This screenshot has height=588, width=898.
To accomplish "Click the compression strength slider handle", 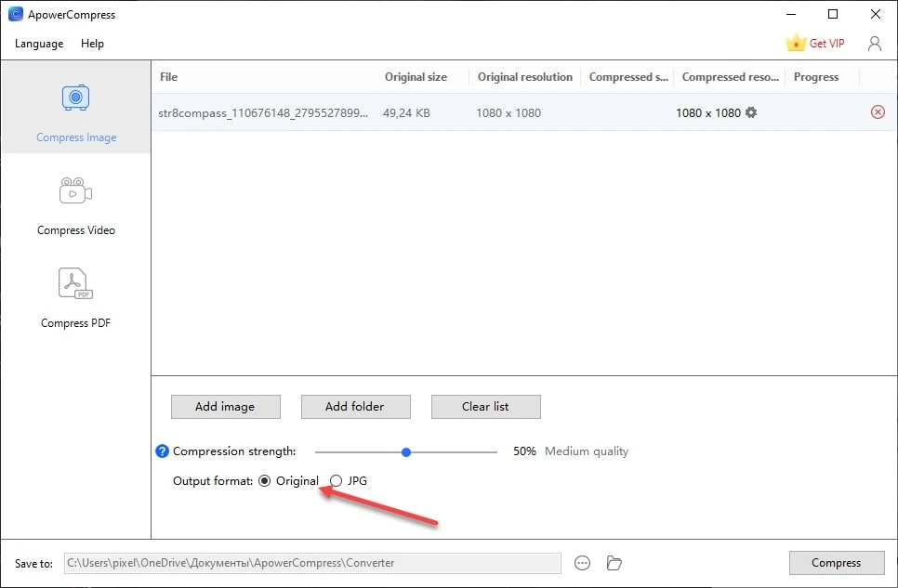I will 406,452.
